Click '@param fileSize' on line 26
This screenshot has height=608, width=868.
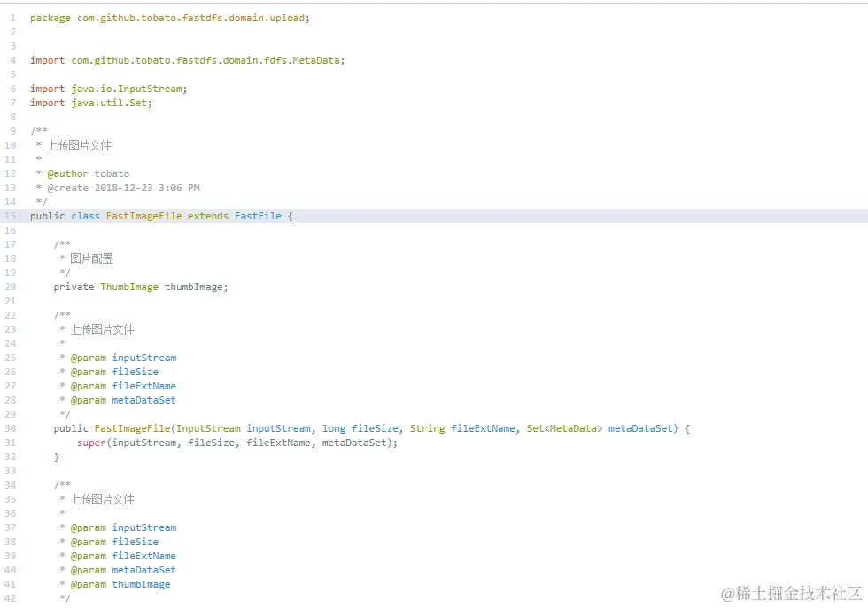114,373
